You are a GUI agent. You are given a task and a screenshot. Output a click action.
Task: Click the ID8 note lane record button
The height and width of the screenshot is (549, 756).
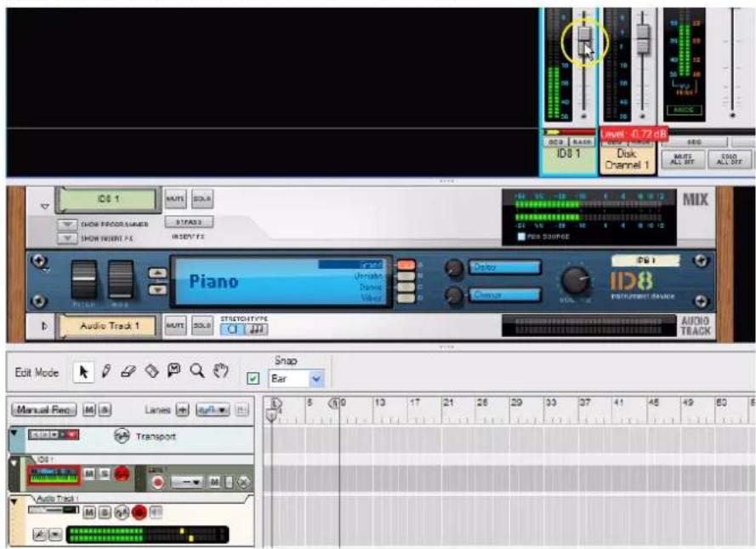[157, 482]
